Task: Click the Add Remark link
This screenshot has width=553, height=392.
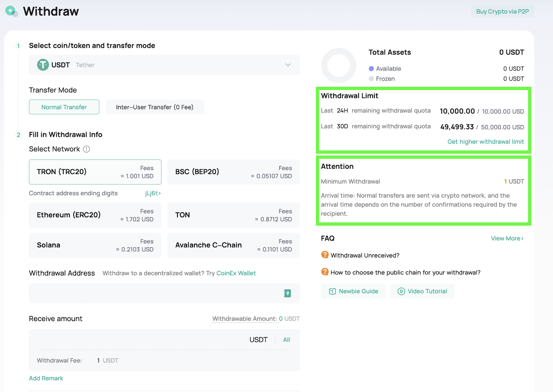Action: coord(46,378)
